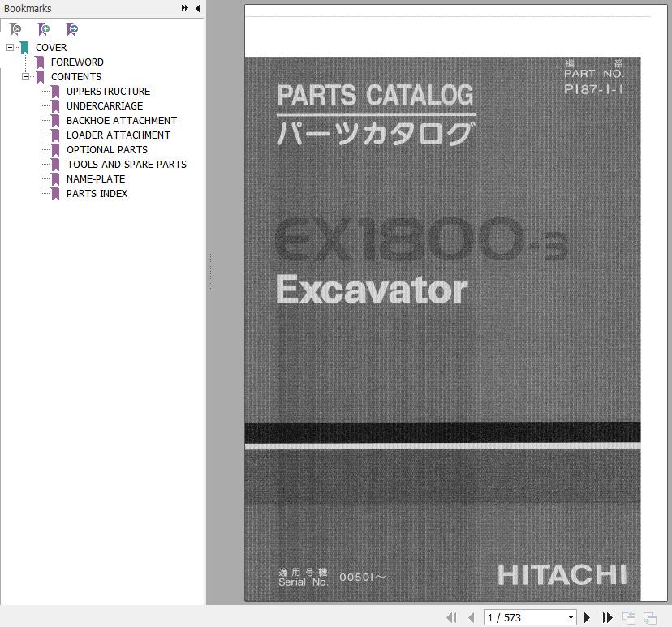Click the OPTIONAL PARTS bookmark ribbon icon
The height and width of the screenshot is (627, 672).
point(55,150)
